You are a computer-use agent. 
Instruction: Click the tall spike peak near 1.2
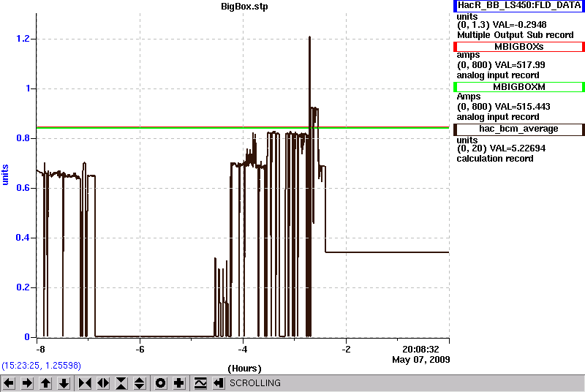[309, 37]
